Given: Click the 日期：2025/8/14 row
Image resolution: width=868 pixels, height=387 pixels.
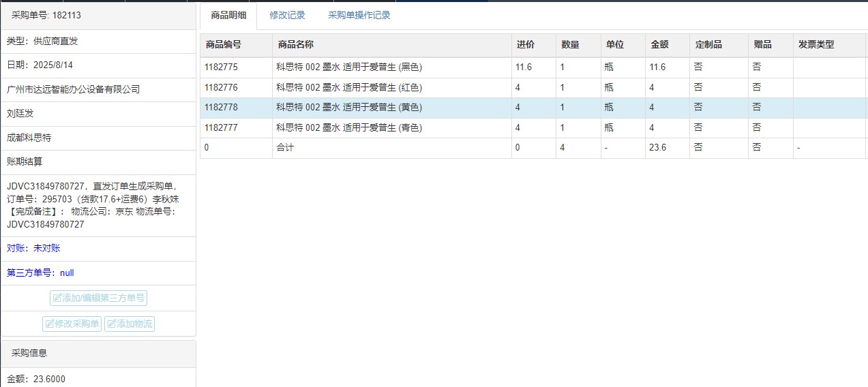Looking at the screenshot, I should 98,65.
